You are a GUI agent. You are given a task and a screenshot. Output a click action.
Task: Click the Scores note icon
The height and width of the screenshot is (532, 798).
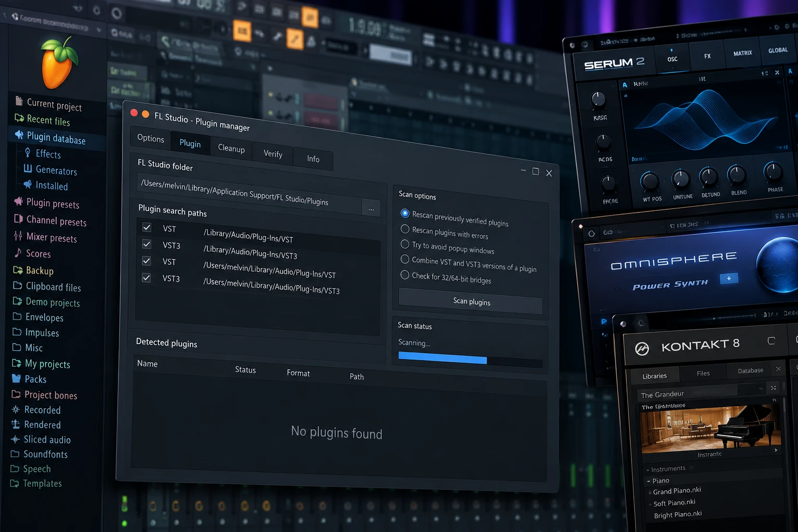pos(18,252)
